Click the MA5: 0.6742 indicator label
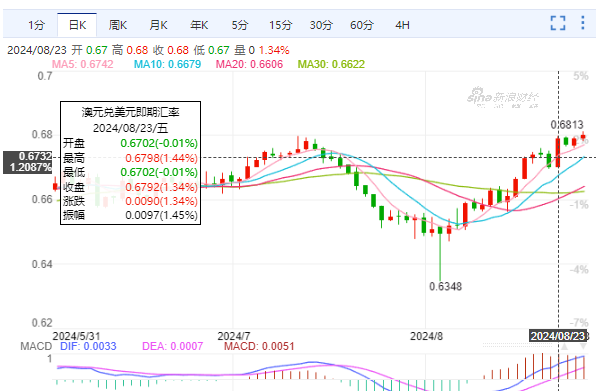The width and height of the screenshot is (596, 391). pos(82,64)
